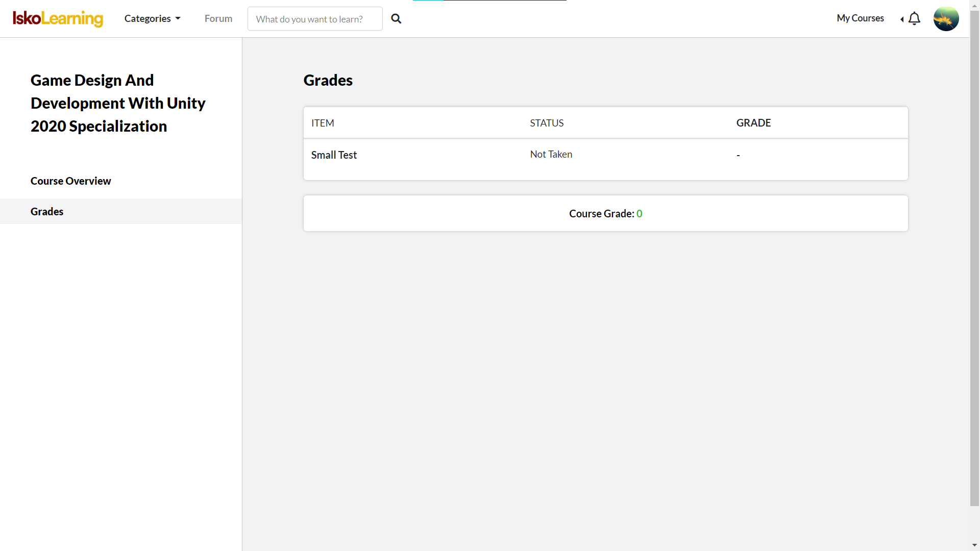Click the STATUS column header

click(547, 123)
